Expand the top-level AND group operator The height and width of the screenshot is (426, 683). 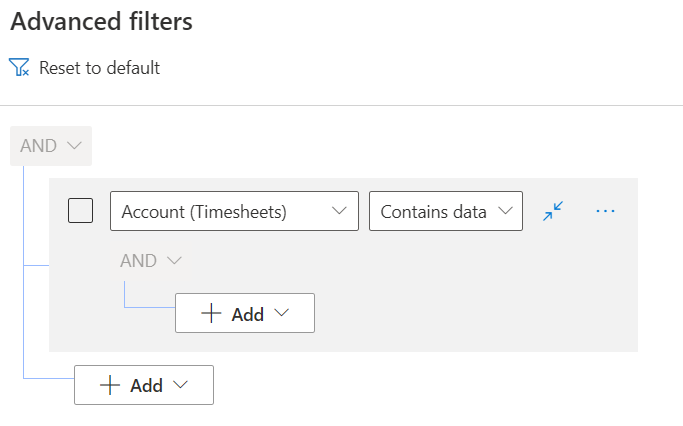pos(51,146)
